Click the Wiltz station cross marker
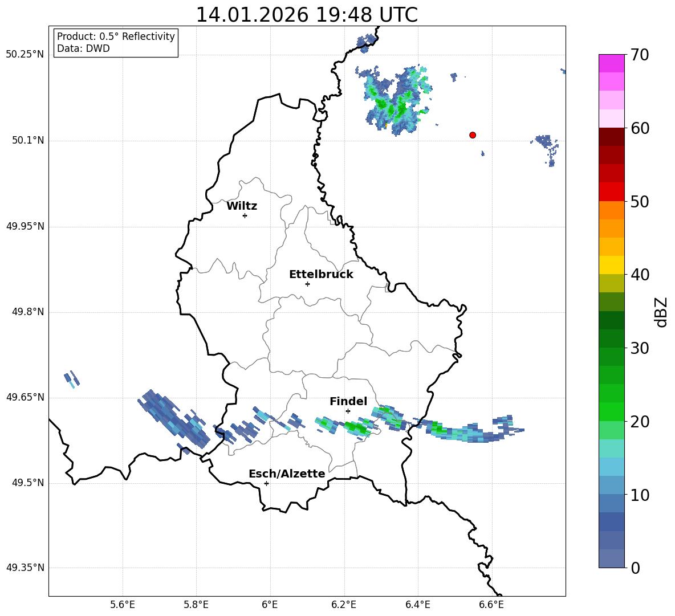675x616 pixels. [245, 215]
